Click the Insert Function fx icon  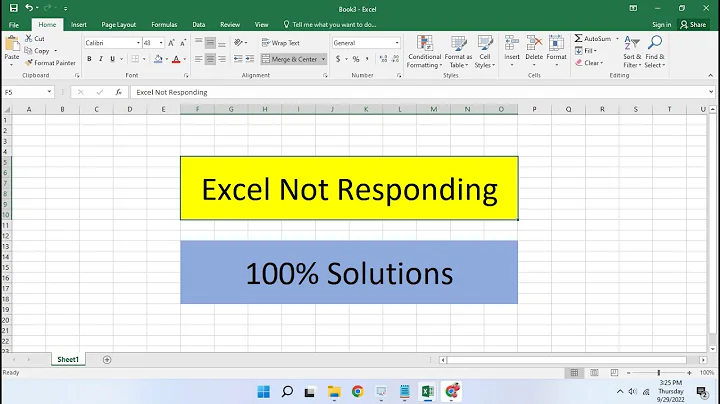coord(118,92)
